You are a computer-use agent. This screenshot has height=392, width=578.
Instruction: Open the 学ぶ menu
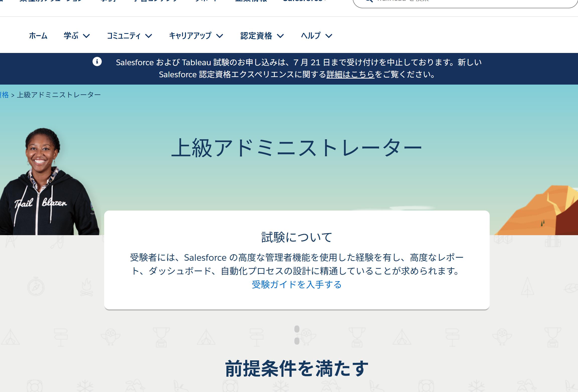[71, 36]
